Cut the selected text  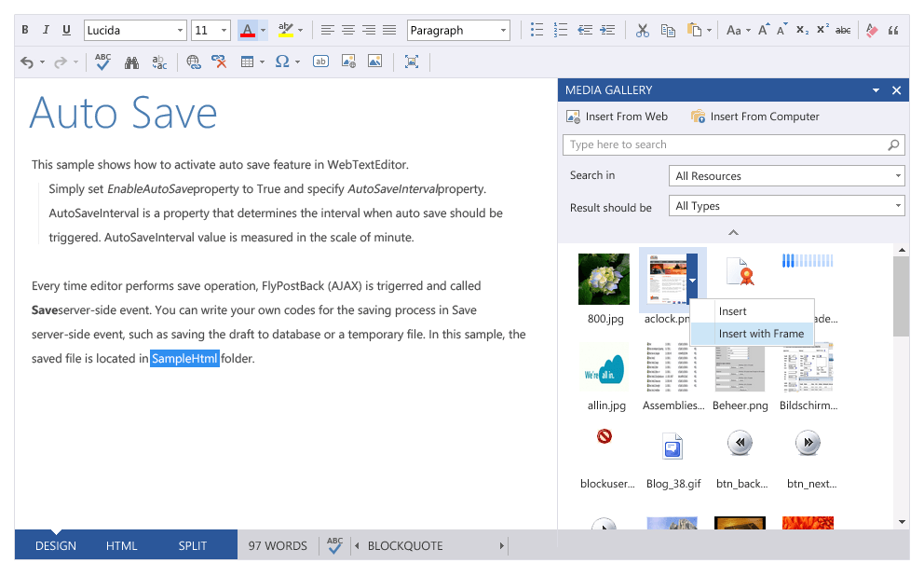(x=642, y=29)
